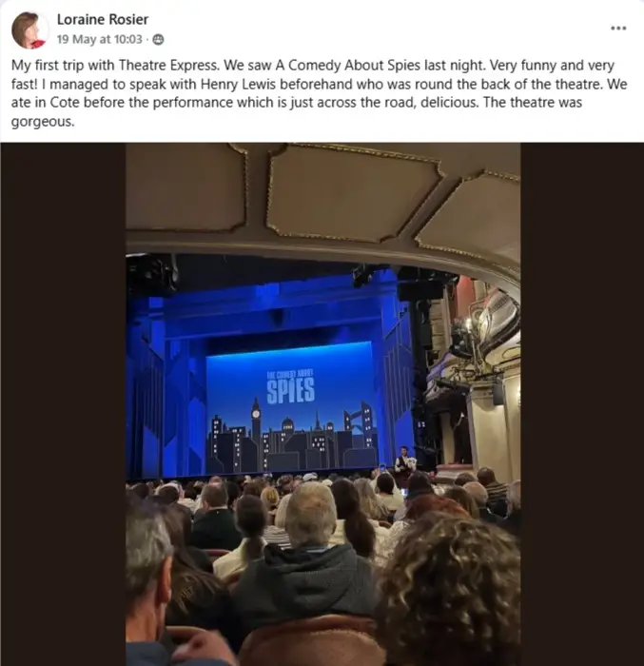This screenshot has height=666, width=644.
Task: Click the dark letterbox area right of the photo
Action: 582,404
